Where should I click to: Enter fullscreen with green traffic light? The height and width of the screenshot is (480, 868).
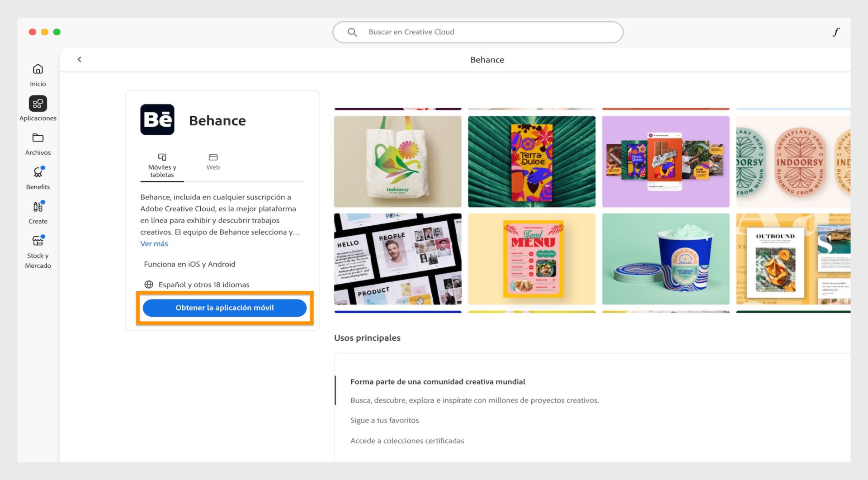(x=57, y=32)
